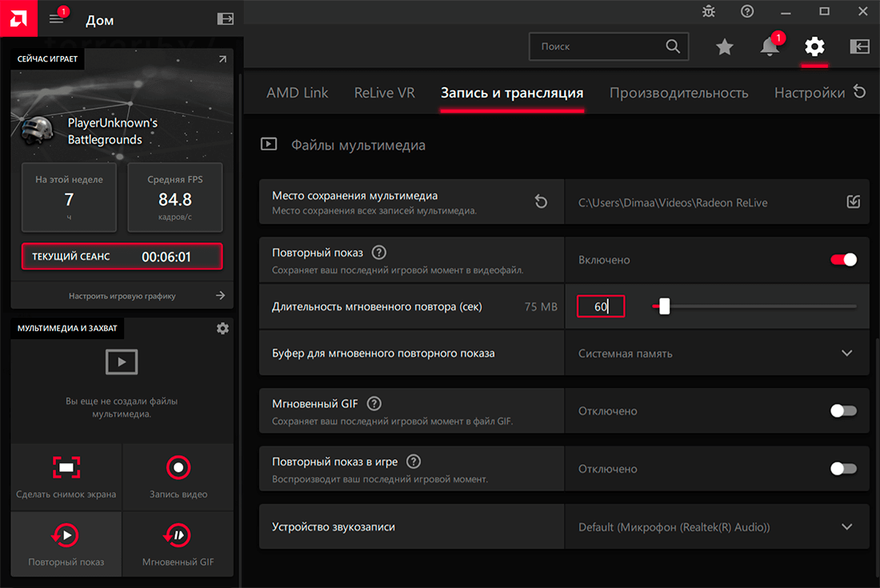Click Настроить игровую графику link

122,296
